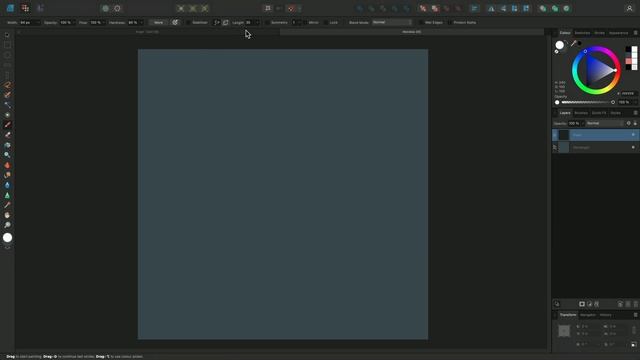Select the hand View tool
The width and height of the screenshot is (640, 360).
[7, 215]
